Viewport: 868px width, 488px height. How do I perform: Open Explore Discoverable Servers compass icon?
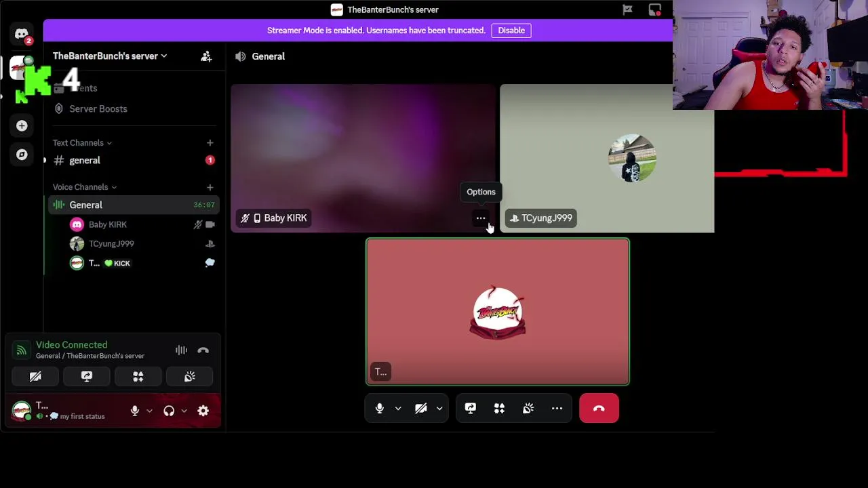pyautogui.click(x=22, y=155)
